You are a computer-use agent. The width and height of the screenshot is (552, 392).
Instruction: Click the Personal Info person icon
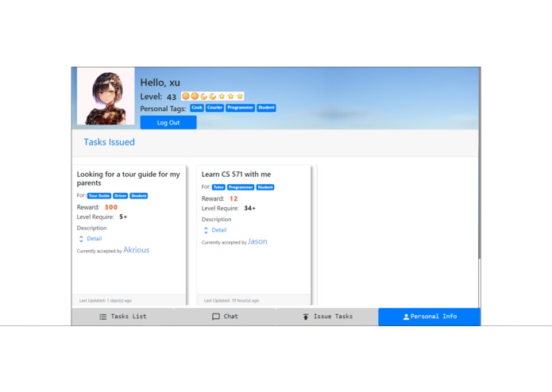coord(406,317)
